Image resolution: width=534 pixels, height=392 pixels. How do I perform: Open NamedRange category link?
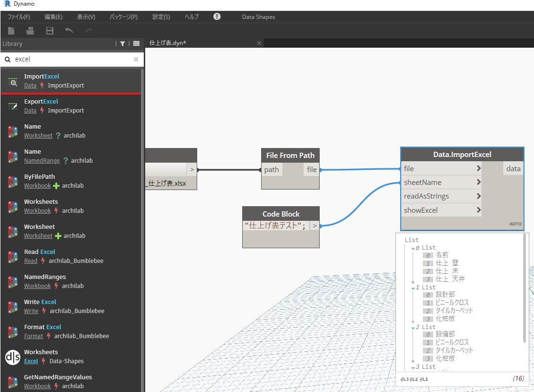42,161
